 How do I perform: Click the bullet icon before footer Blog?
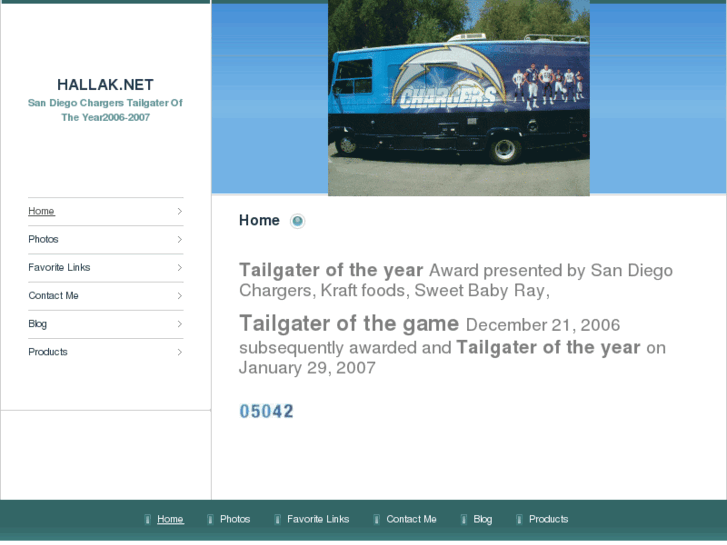(464, 519)
